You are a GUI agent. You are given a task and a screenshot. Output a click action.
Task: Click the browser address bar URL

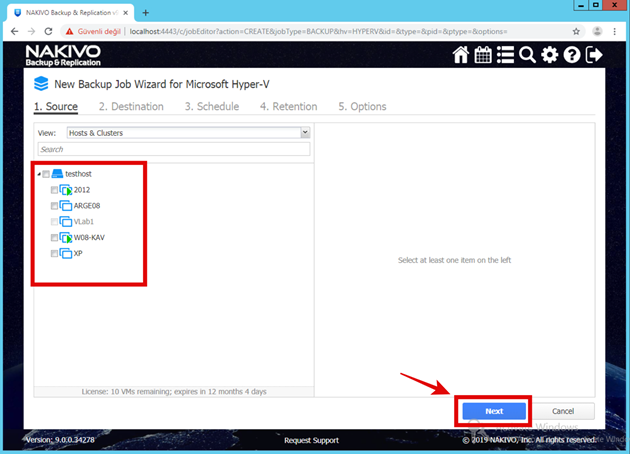click(x=318, y=31)
